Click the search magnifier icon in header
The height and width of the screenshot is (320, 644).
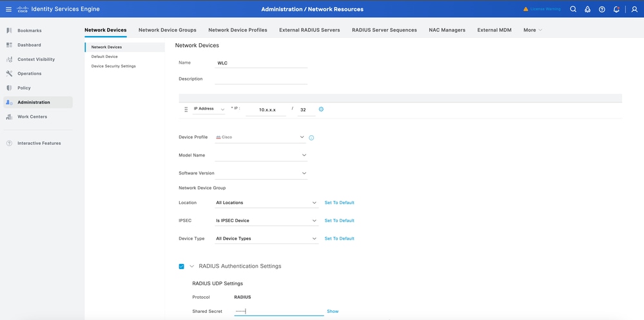[573, 9]
